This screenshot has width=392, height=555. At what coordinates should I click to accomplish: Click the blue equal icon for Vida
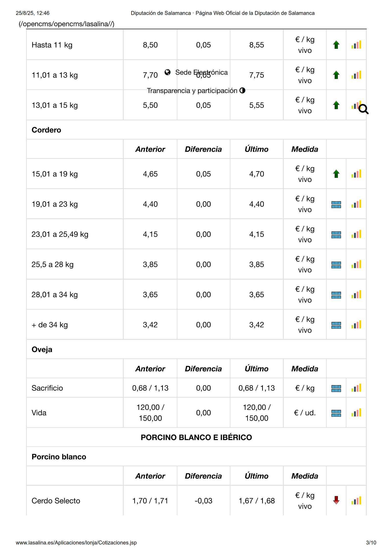(336, 413)
